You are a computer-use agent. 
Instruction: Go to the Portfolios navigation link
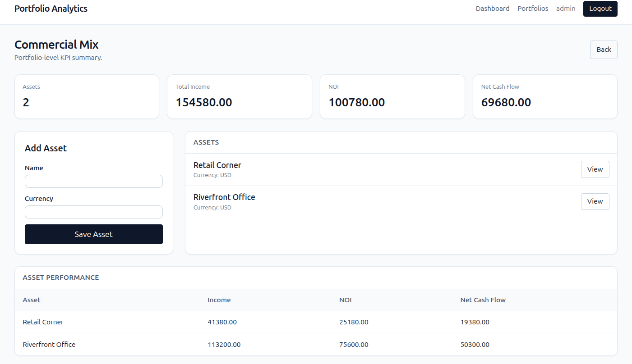tap(533, 9)
